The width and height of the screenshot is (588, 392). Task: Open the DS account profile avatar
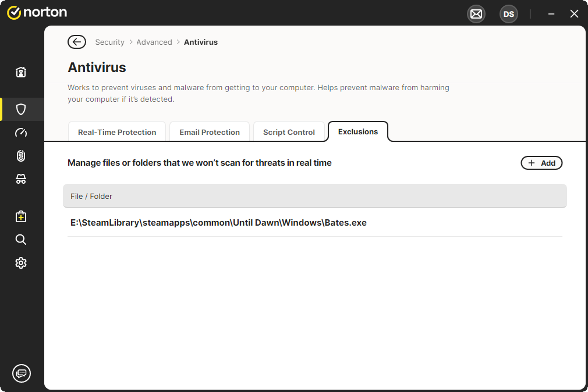click(x=508, y=14)
